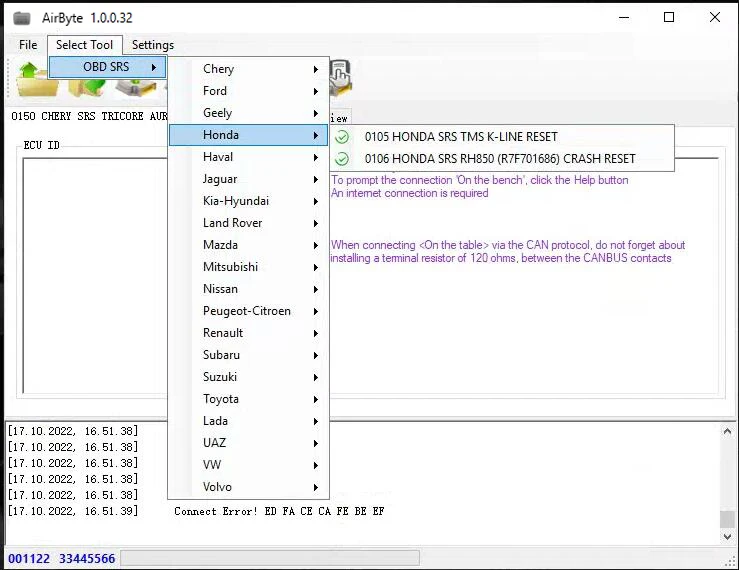Screen dimensions: 739x570
Task: Choose 0106 HONDA SRS RH850 CRASH RESET
Action: click(x=502, y=159)
